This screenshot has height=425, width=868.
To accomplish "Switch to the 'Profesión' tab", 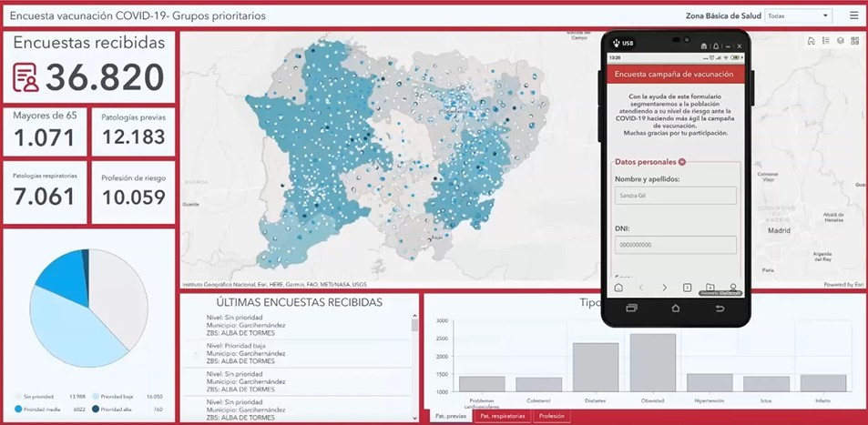I will point(552,417).
